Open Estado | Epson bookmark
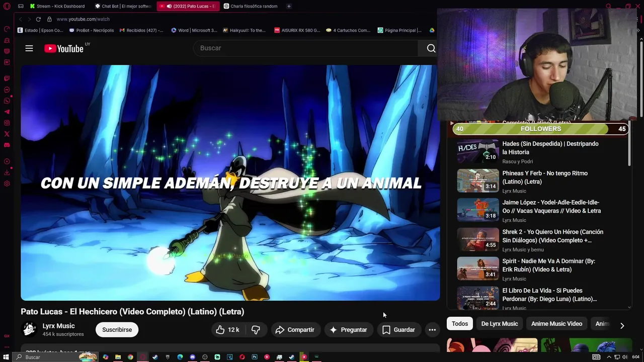644x362 pixels. tap(40, 30)
